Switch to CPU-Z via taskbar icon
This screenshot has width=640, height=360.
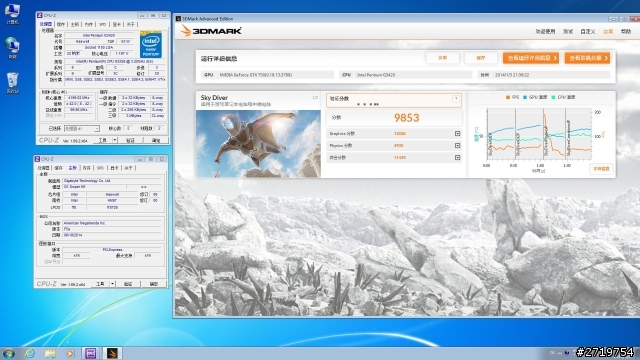90,353
